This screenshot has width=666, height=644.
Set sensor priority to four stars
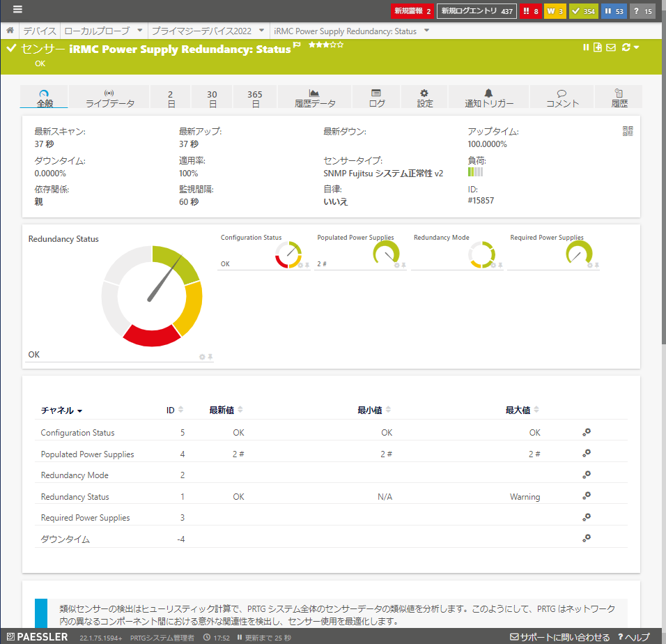[334, 44]
